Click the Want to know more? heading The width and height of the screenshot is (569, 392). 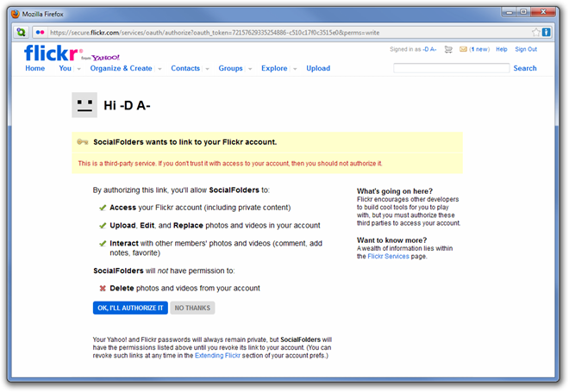(391, 240)
